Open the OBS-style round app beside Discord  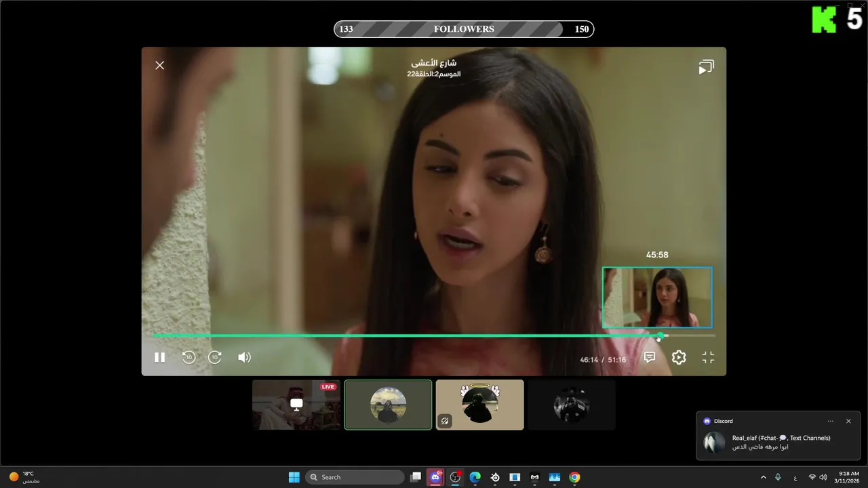click(455, 477)
